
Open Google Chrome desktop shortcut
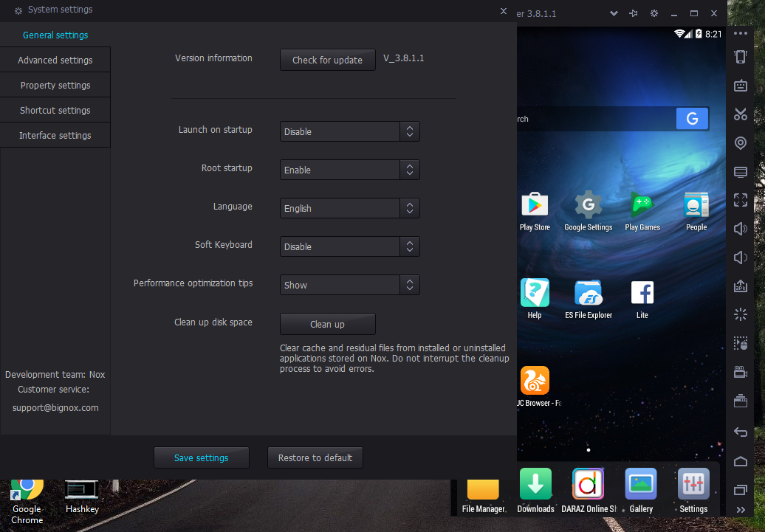pyautogui.click(x=27, y=501)
